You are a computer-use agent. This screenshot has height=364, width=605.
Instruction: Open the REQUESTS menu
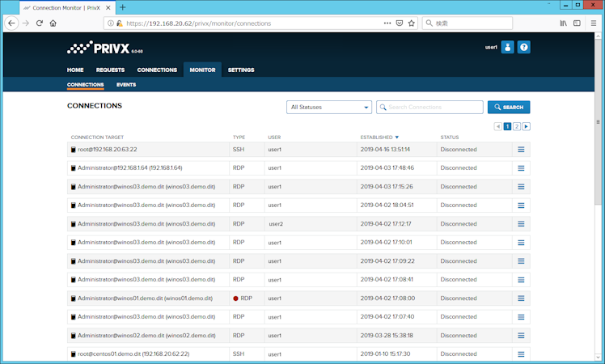click(110, 70)
